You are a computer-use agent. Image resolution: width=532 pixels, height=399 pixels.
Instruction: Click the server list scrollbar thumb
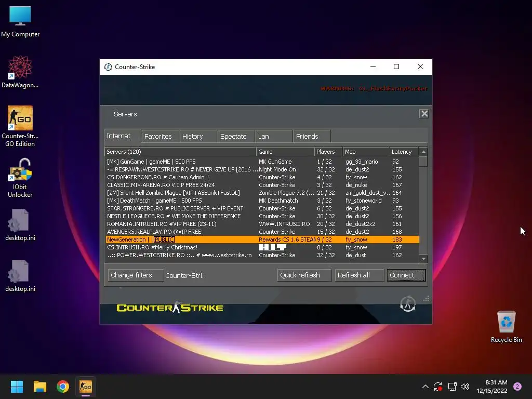(423, 161)
